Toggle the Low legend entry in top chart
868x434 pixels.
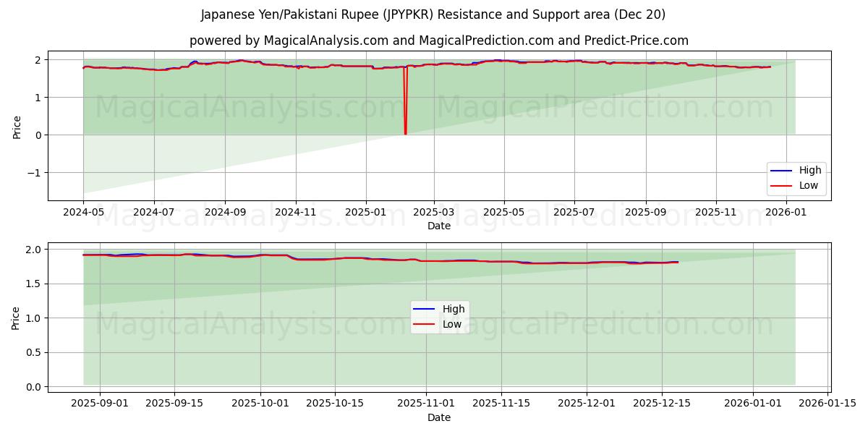[810, 185]
